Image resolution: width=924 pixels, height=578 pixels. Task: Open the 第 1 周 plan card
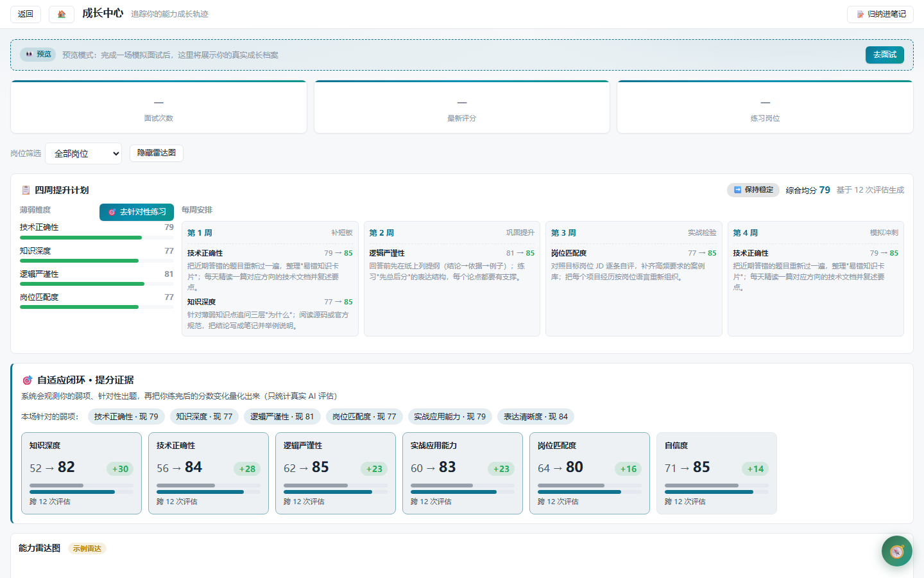(270, 279)
